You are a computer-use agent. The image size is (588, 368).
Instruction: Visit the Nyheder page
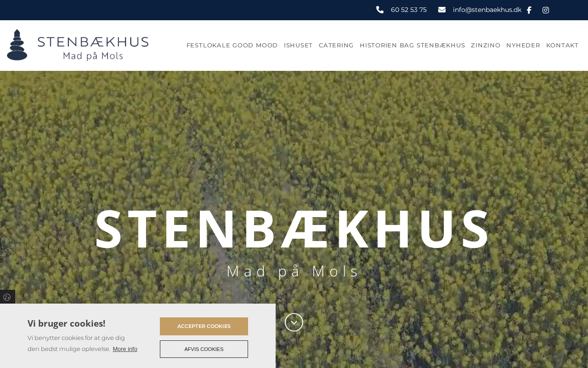point(523,45)
